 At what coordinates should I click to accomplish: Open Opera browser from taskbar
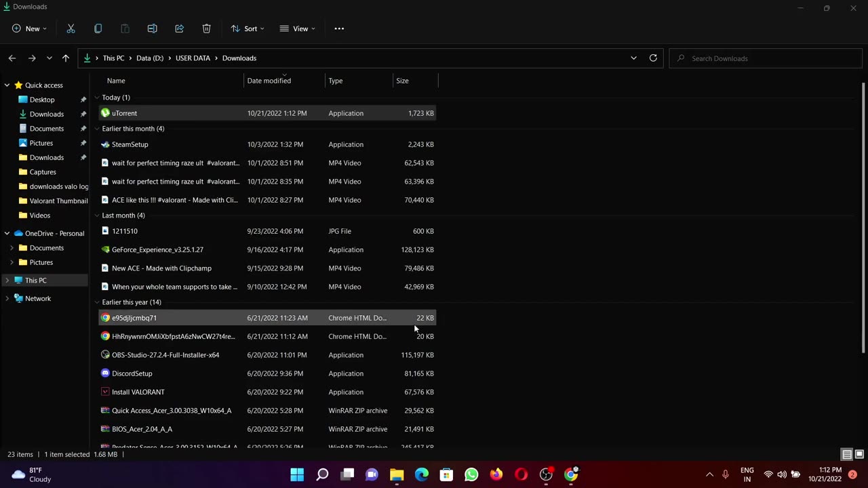[x=521, y=474]
